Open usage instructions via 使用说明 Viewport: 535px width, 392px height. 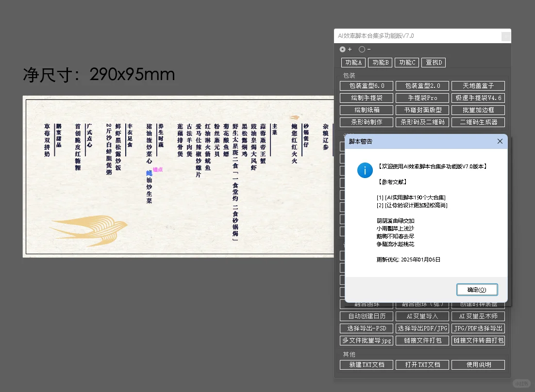[478, 364]
